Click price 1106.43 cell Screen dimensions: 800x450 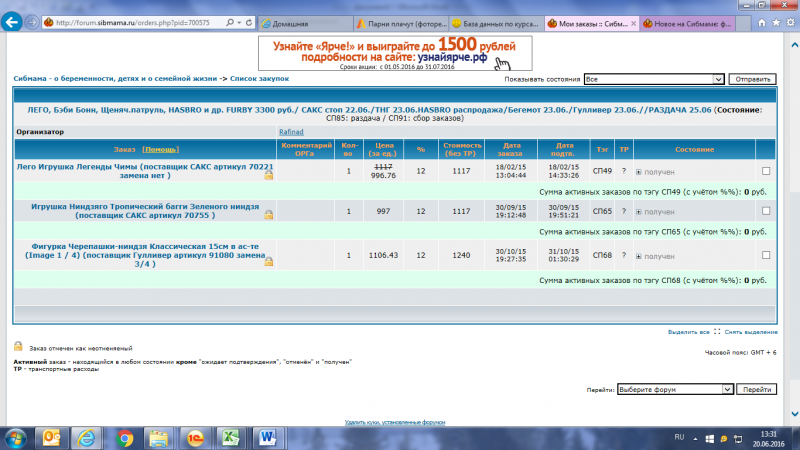tap(383, 255)
